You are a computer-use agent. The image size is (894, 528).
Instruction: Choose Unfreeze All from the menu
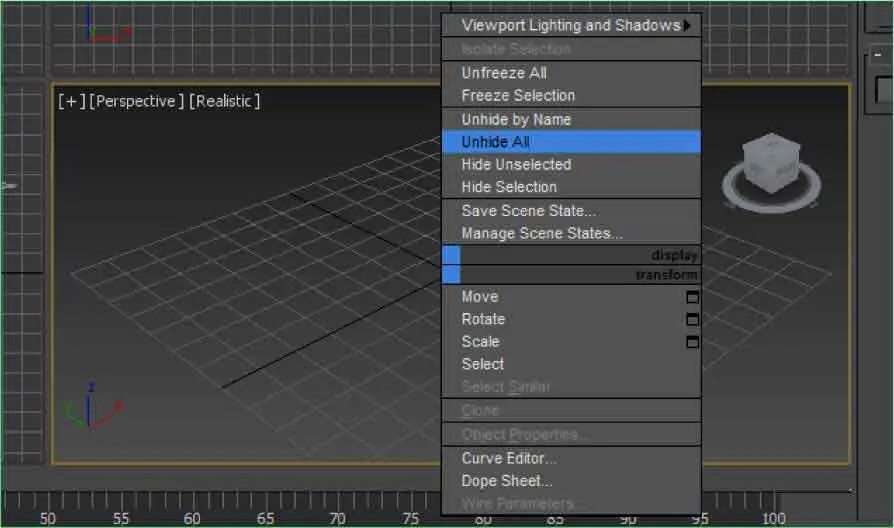click(x=571, y=73)
